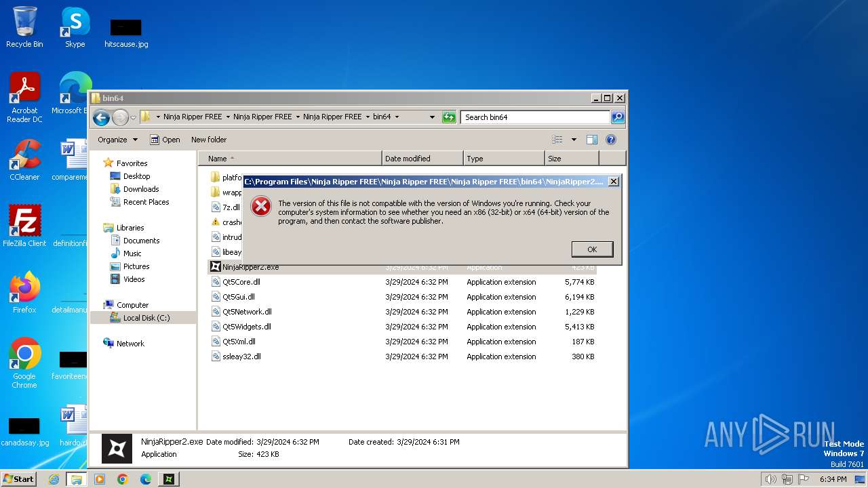Open the view options dropdown arrow
Screen dimensions: 868x488
(574, 140)
